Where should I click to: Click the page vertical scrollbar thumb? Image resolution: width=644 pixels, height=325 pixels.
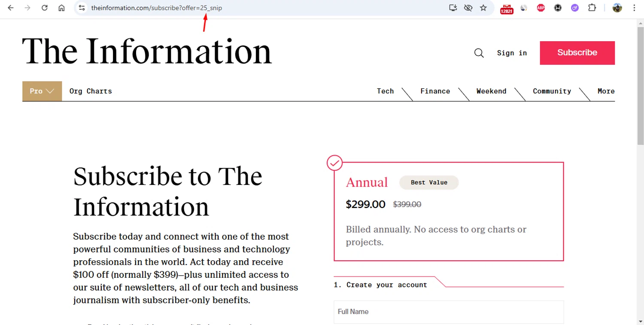tap(640, 86)
